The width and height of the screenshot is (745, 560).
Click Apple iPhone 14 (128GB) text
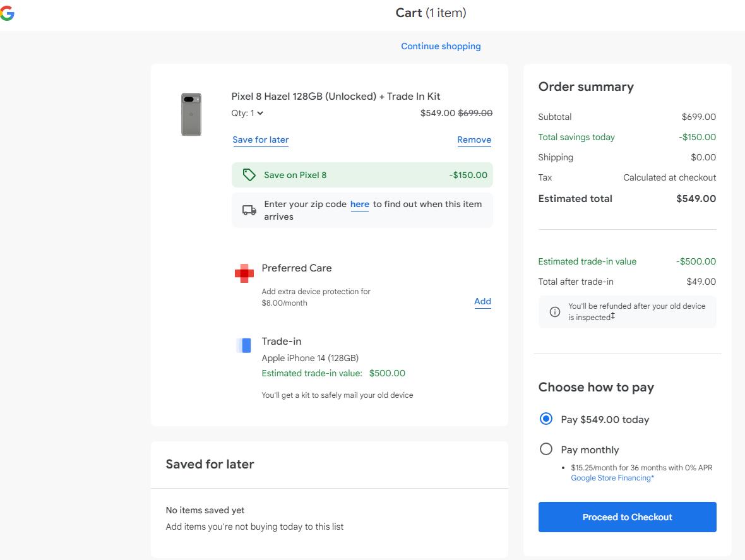click(310, 358)
